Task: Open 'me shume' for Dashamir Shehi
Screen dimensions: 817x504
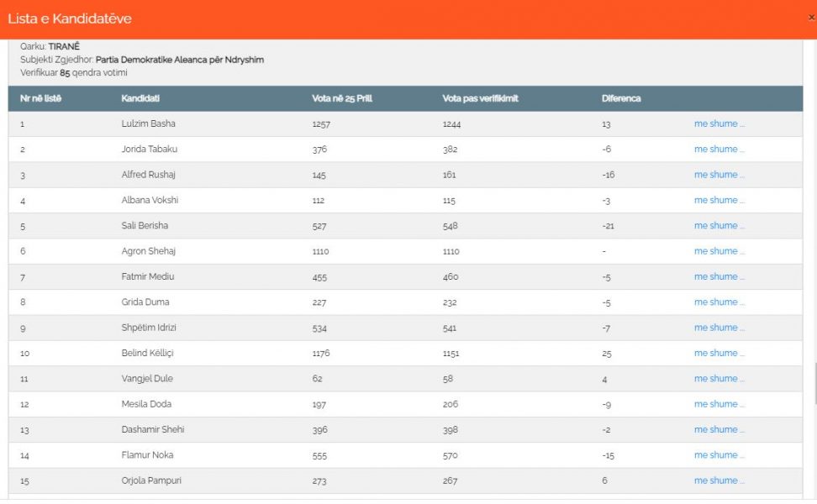Action: (719, 430)
